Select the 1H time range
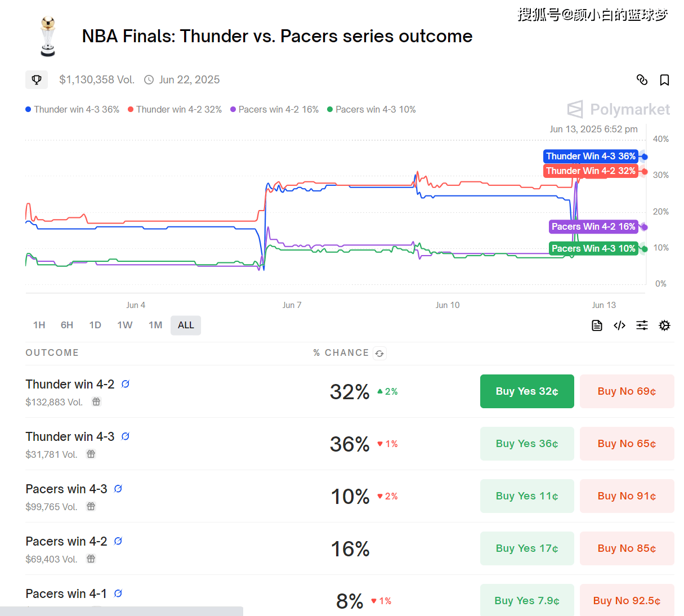 39,325
